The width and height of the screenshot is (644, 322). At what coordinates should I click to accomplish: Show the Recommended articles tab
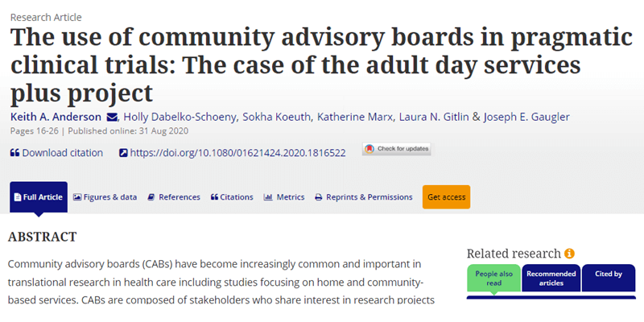pyautogui.click(x=551, y=279)
